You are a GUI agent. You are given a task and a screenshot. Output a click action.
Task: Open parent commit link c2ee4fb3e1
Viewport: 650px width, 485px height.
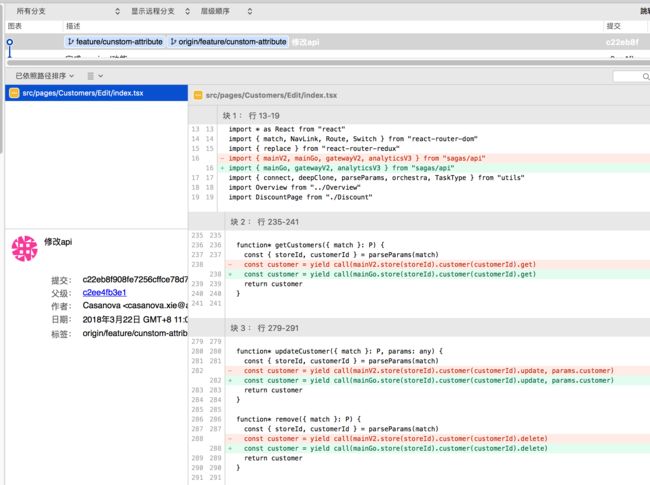104,293
